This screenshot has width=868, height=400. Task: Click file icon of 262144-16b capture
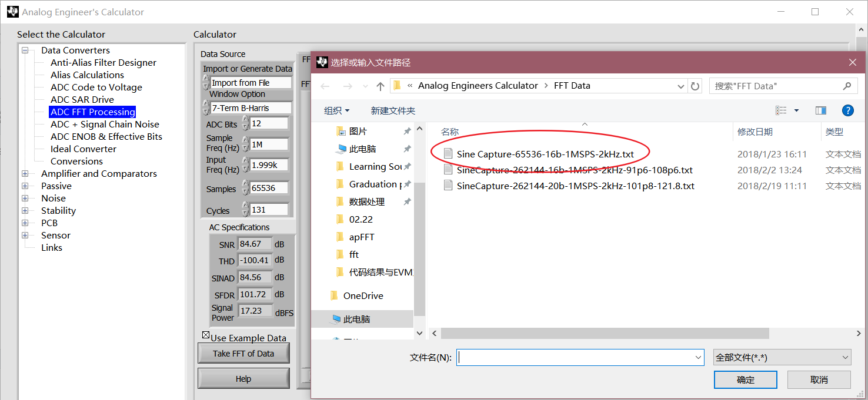tap(448, 170)
